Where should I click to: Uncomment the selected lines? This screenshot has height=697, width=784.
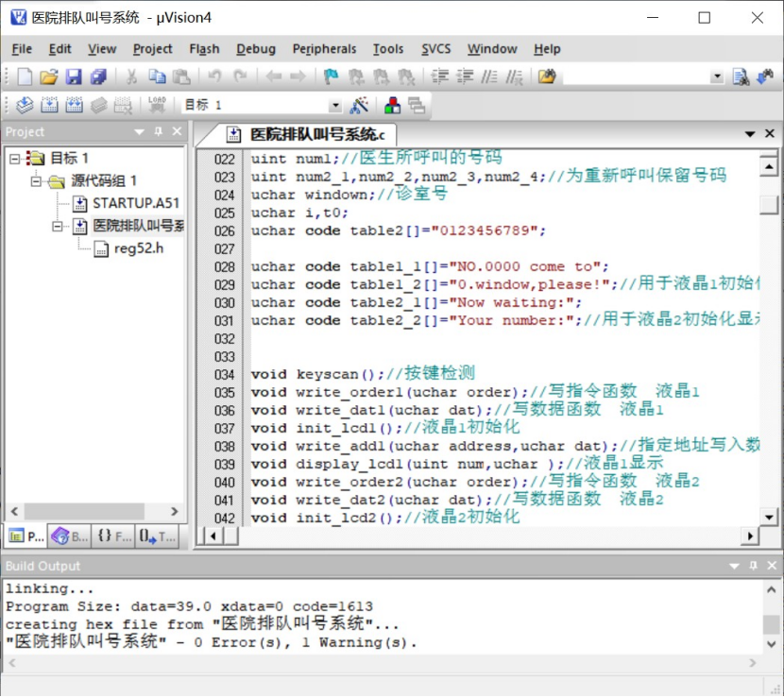pyautogui.click(x=514, y=76)
